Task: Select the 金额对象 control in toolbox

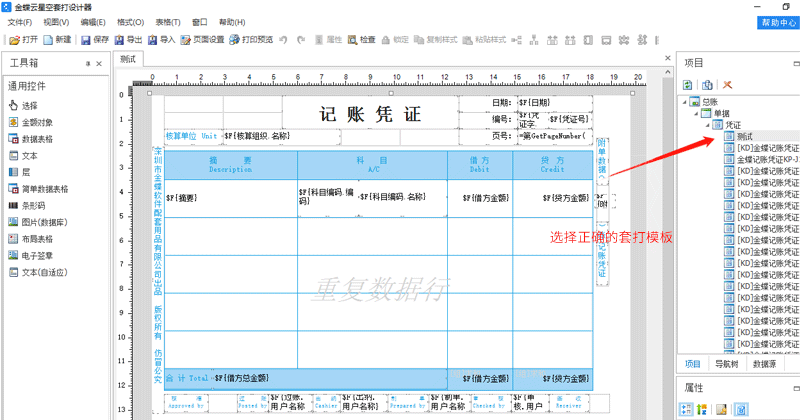Action: [31, 122]
